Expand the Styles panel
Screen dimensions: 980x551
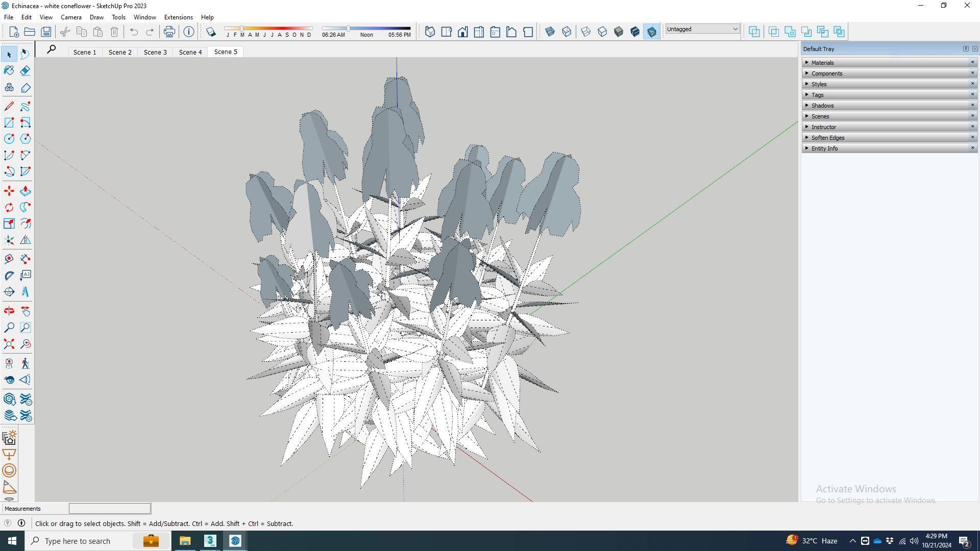pos(889,84)
